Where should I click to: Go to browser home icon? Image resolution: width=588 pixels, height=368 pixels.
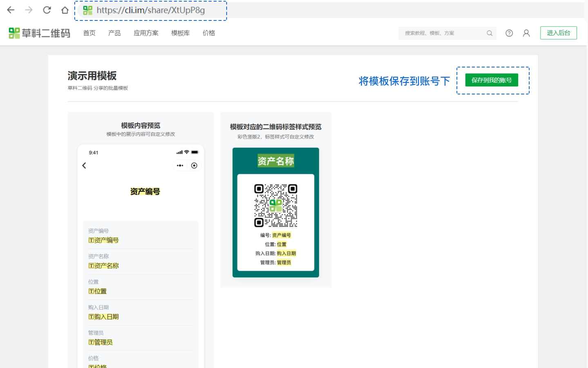65,10
